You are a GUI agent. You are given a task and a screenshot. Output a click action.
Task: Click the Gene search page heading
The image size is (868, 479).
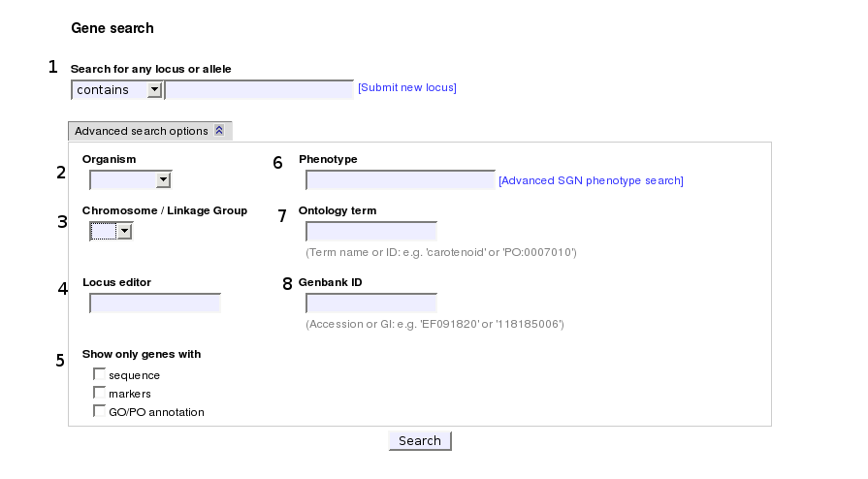tap(113, 28)
